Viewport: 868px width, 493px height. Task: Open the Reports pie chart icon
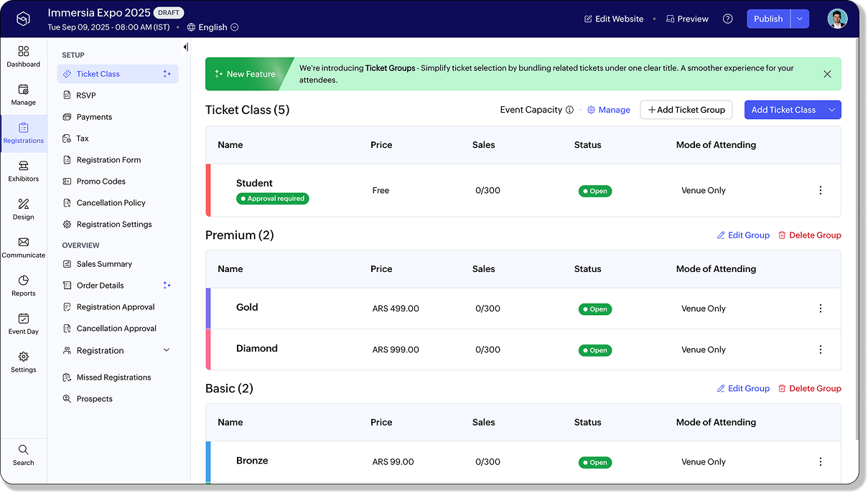(x=24, y=281)
